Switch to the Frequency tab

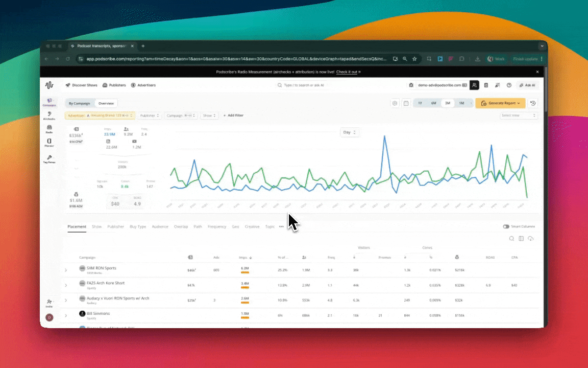pos(217,226)
